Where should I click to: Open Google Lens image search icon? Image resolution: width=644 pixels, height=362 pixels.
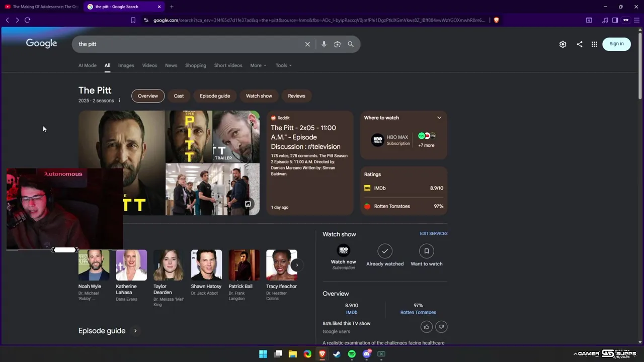pyautogui.click(x=337, y=44)
